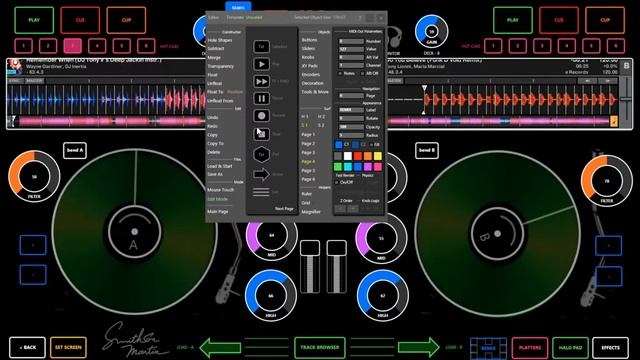Pick the three-lines list object in the palette
Screen dimensions: 640x360
tap(261, 192)
